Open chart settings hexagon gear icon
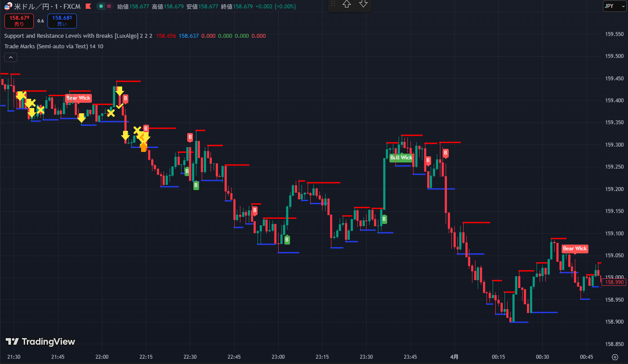 point(615,357)
